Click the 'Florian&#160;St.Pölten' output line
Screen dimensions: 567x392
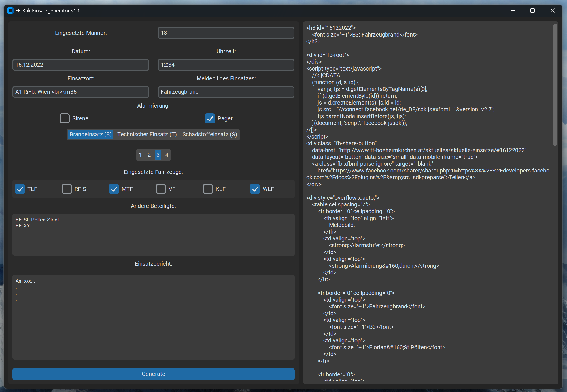coord(387,347)
